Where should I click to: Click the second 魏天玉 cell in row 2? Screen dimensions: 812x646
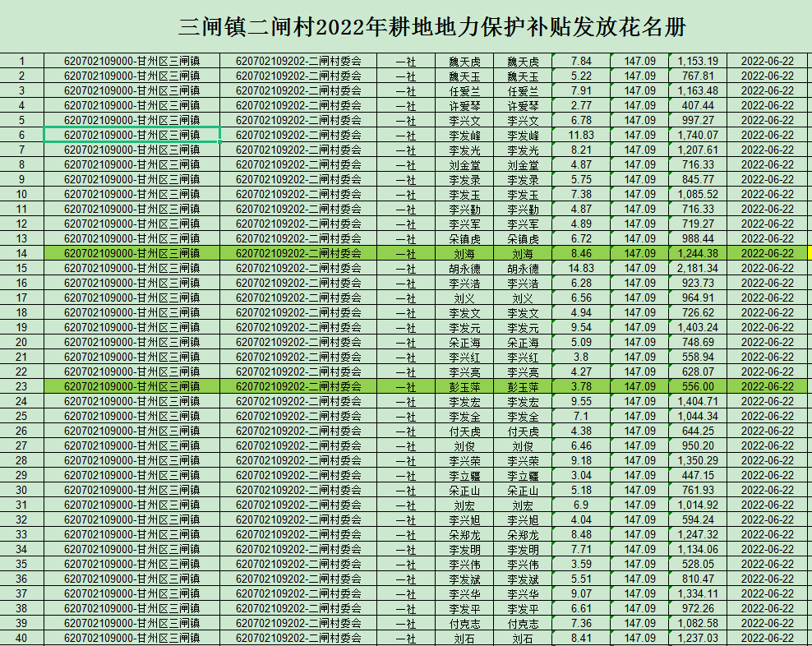pyautogui.click(x=523, y=76)
